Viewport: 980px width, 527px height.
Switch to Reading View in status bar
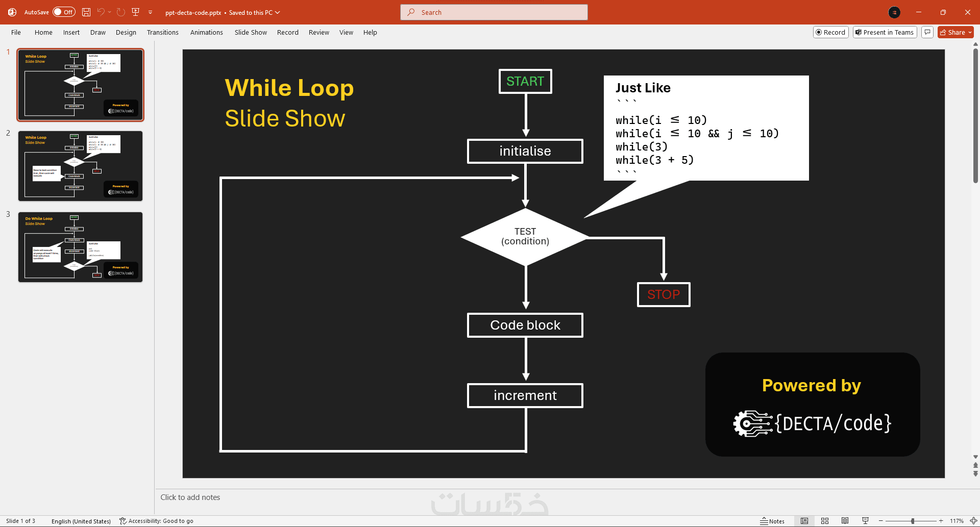[845, 521]
